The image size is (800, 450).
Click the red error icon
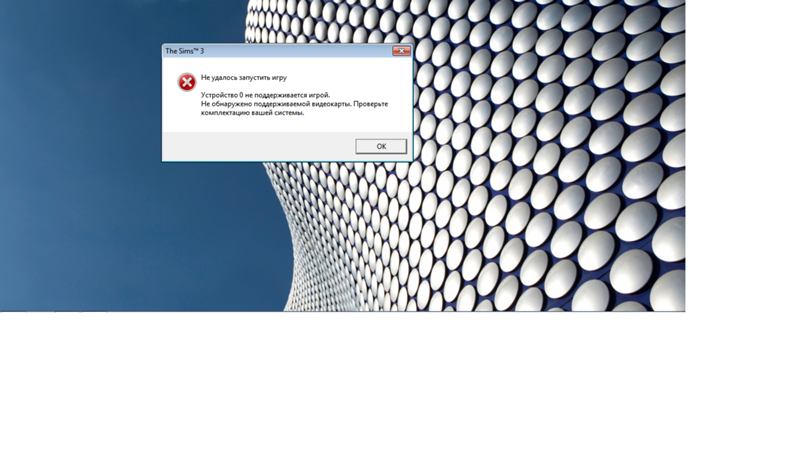[x=187, y=82]
